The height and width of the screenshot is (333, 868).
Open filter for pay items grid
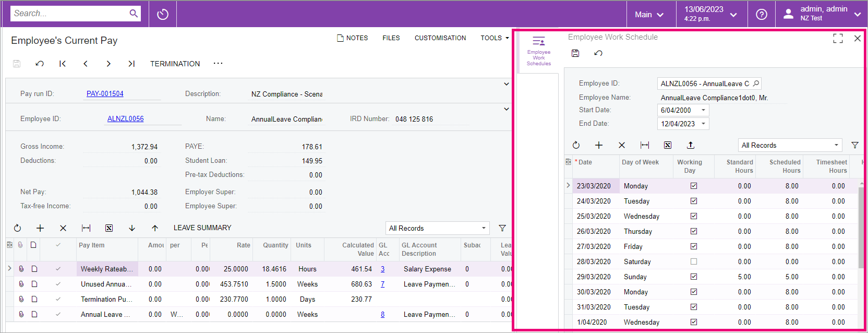[x=502, y=228]
